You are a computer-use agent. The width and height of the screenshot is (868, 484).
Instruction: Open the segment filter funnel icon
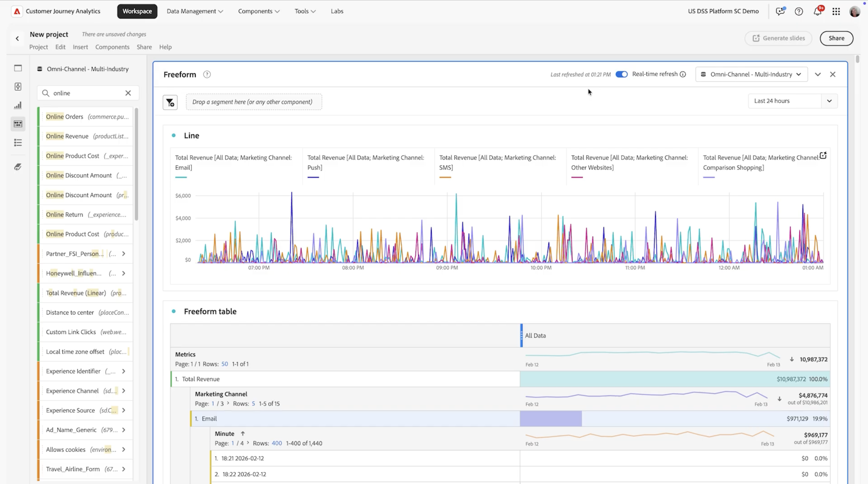[x=170, y=102]
